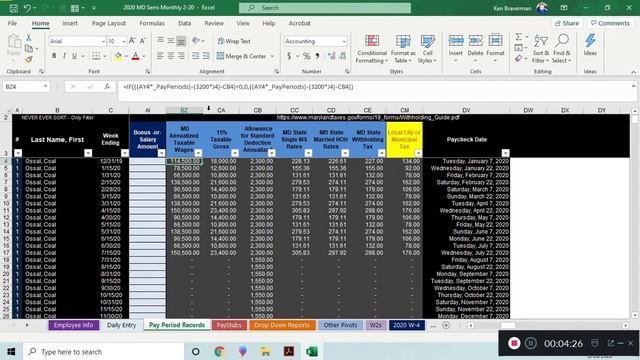Switch to the Data ribbon tab
This screenshot has height=360, width=640.
[x=184, y=23]
